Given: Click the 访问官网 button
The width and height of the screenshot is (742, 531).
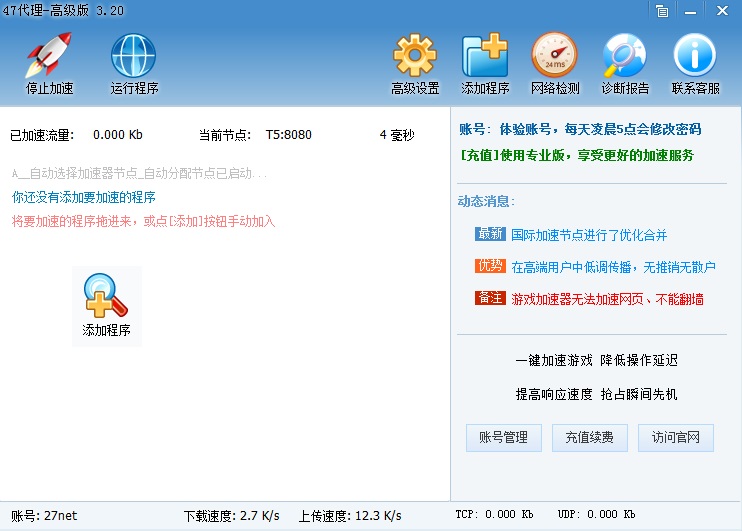Looking at the screenshot, I should click(675, 437).
